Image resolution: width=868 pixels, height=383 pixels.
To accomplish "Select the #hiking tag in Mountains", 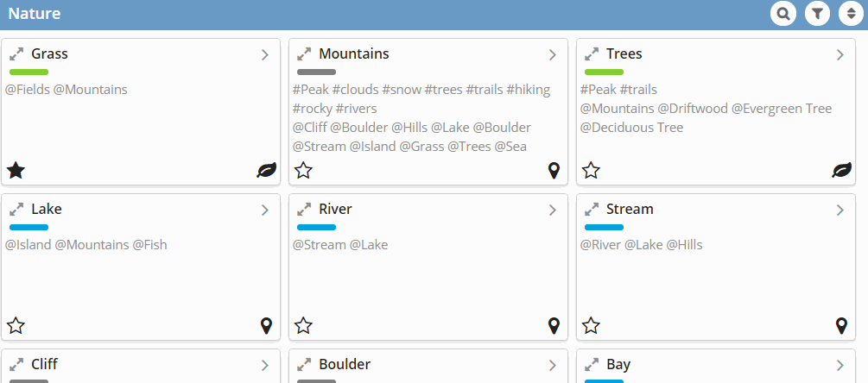I will [529, 90].
